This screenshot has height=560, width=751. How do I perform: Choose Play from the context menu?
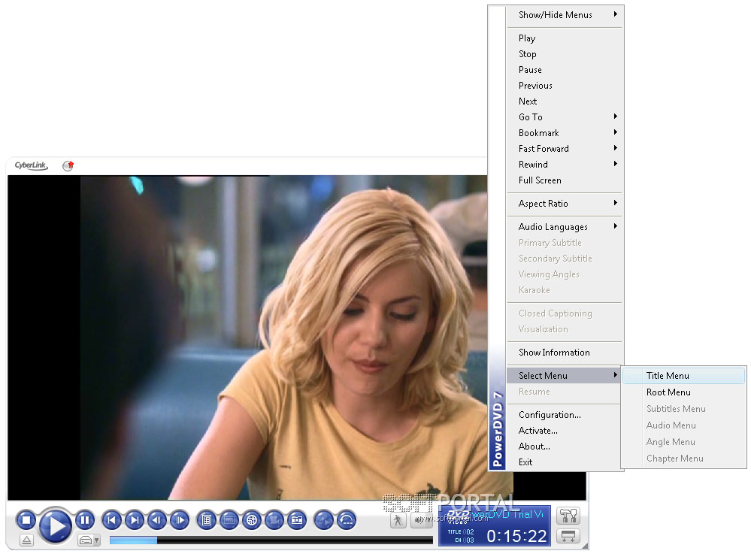click(x=565, y=38)
